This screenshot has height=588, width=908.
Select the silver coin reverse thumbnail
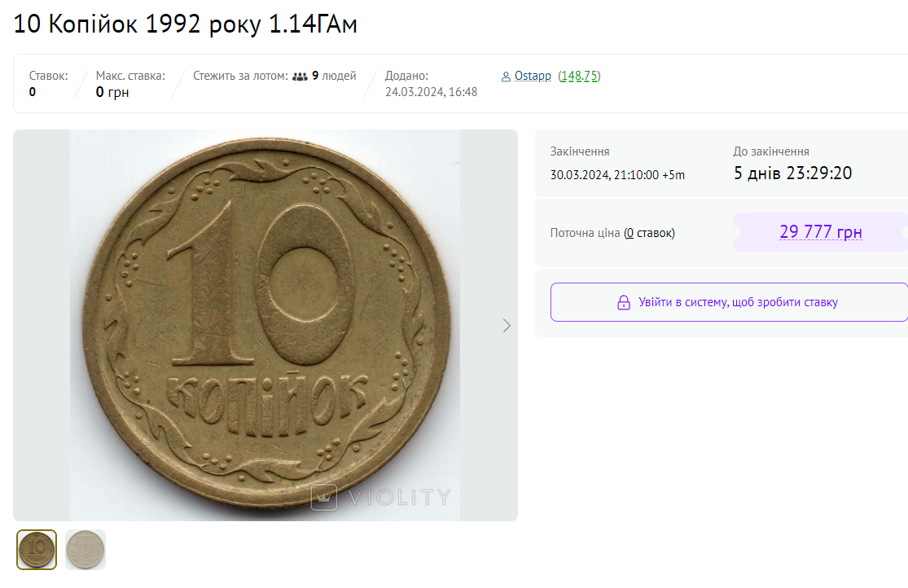point(86,550)
